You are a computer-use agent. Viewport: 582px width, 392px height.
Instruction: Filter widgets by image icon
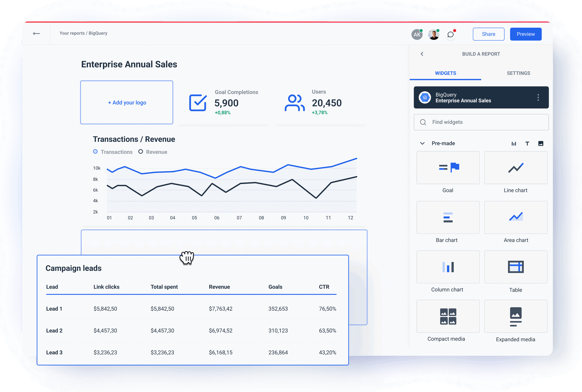[x=540, y=143]
